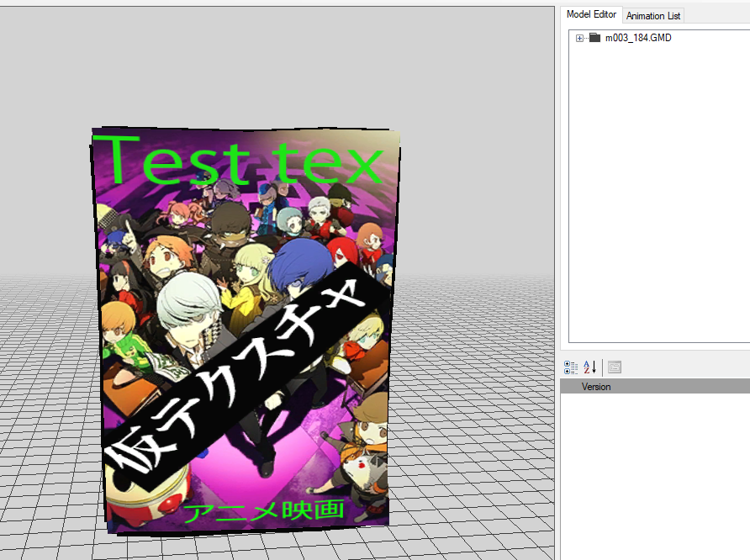This screenshot has width=750, height=560.
Task: Sort properties alphabetically A-Z
Action: (x=589, y=367)
